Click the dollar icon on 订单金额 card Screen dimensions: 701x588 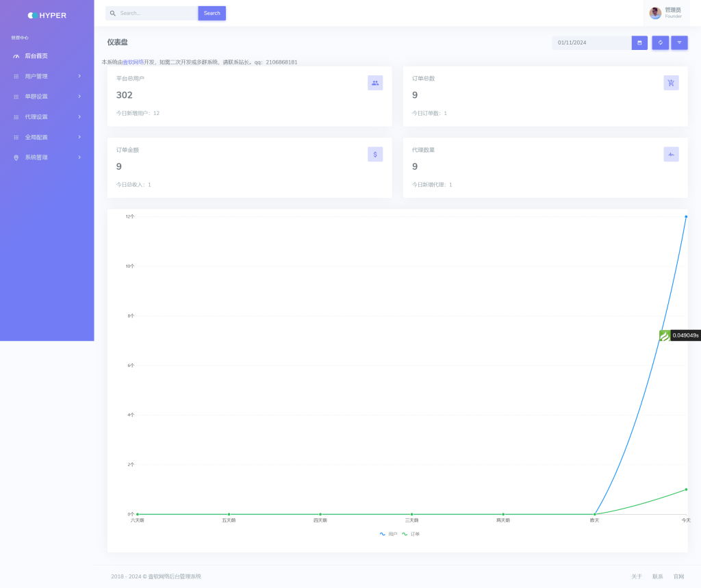pyautogui.click(x=375, y=154)
